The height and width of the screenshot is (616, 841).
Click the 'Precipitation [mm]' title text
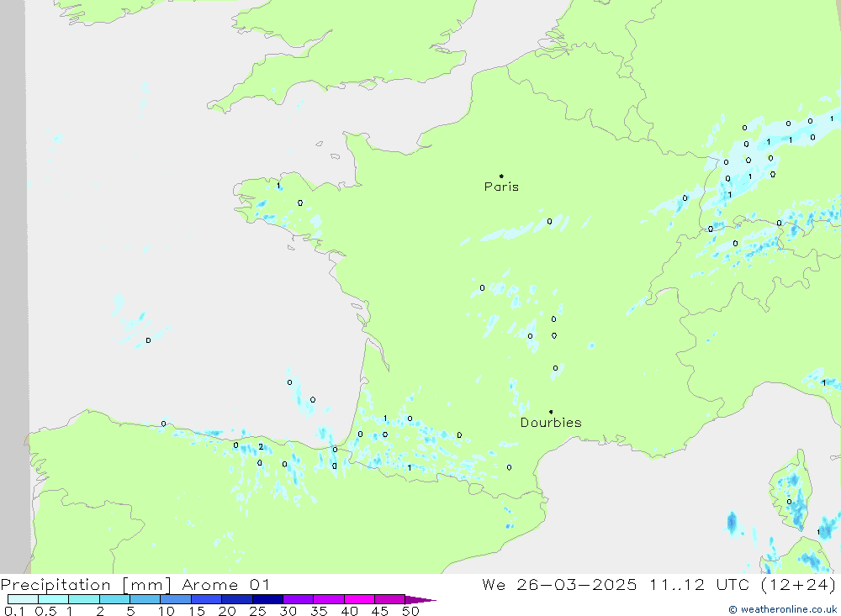click(x=86, y=585)
